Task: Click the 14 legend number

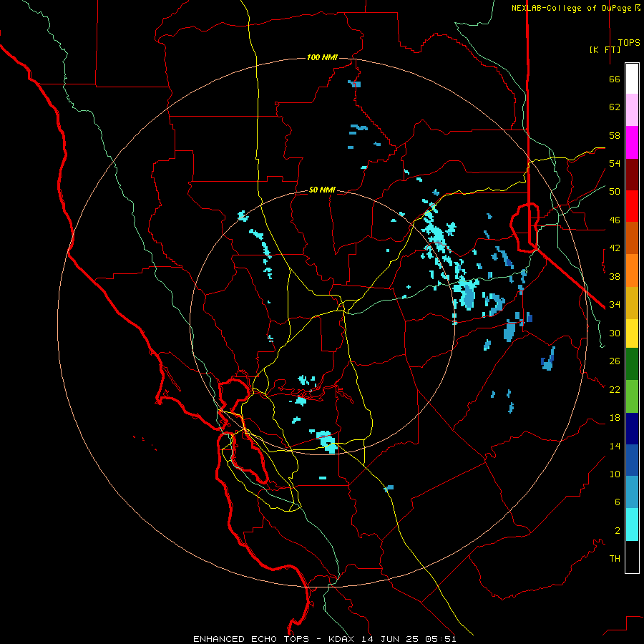Action: pyautogui.click(x=615, y=446)
